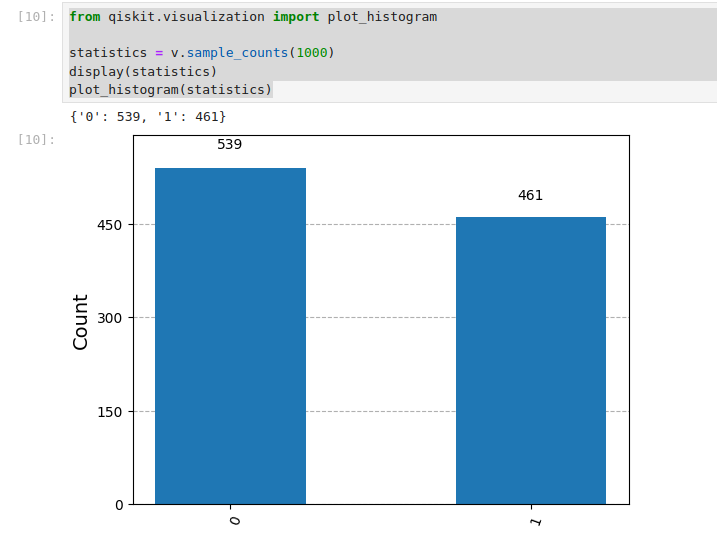Click the x-axis tick label 1

[x=535, y=521]
